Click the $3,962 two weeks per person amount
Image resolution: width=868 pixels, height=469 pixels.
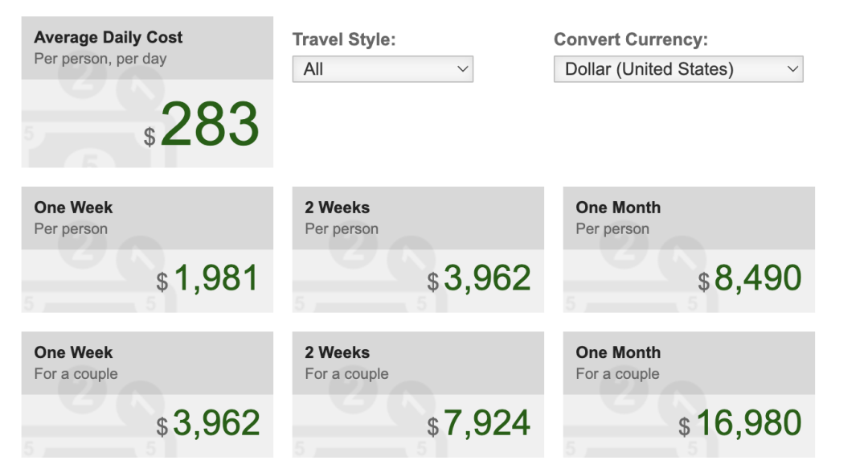pyautogui.click(x=479, y=278)
